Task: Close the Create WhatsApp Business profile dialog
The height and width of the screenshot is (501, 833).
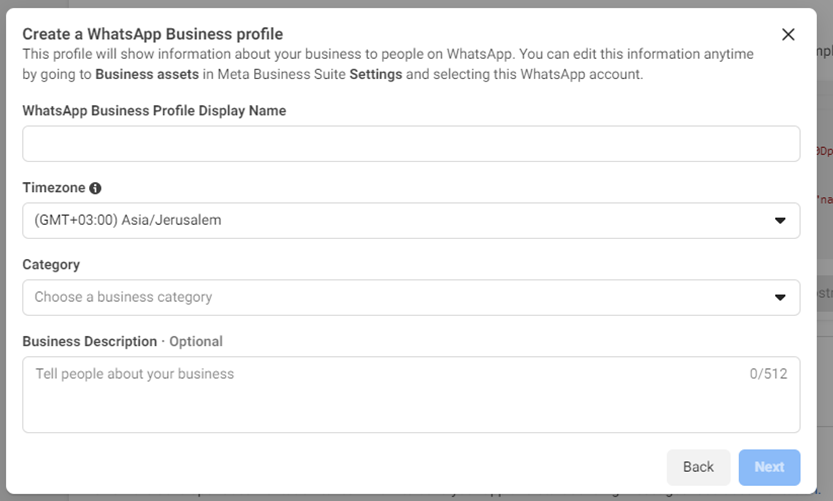Action: (x=788, y=35)
